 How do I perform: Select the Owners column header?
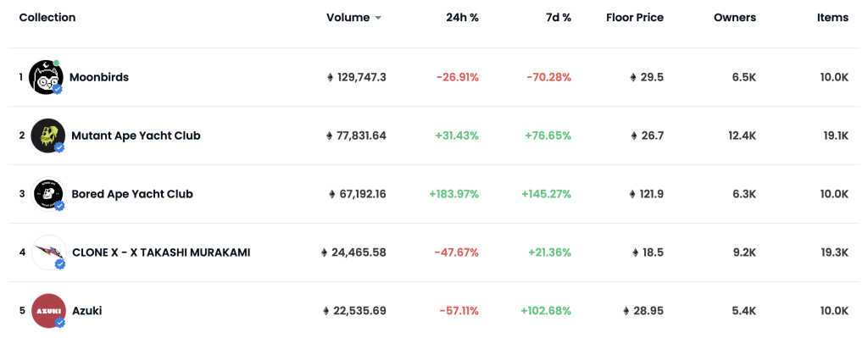(x=735, y=18)
